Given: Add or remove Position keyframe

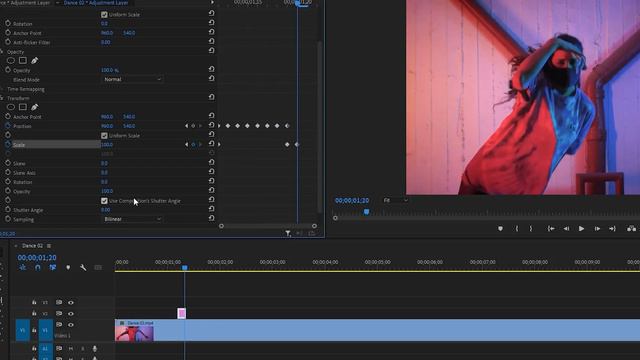Looking at the screenshot, I should click(193, 126).
